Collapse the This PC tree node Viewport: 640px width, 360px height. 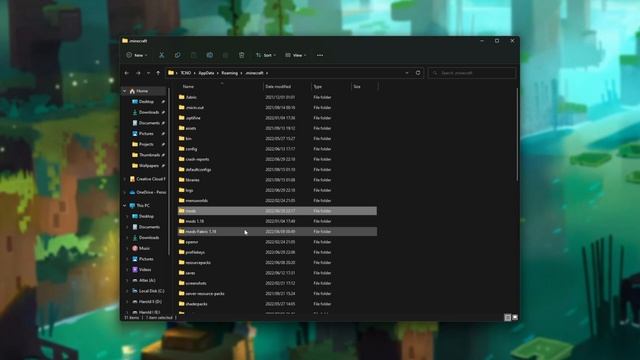124,206
